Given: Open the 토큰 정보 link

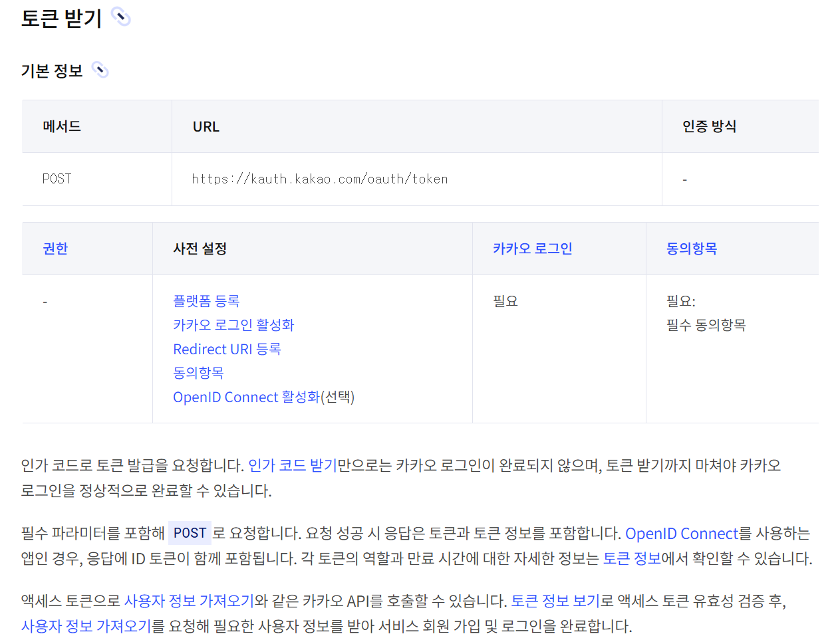Looking at the screenshot, I should coord(632,558).
